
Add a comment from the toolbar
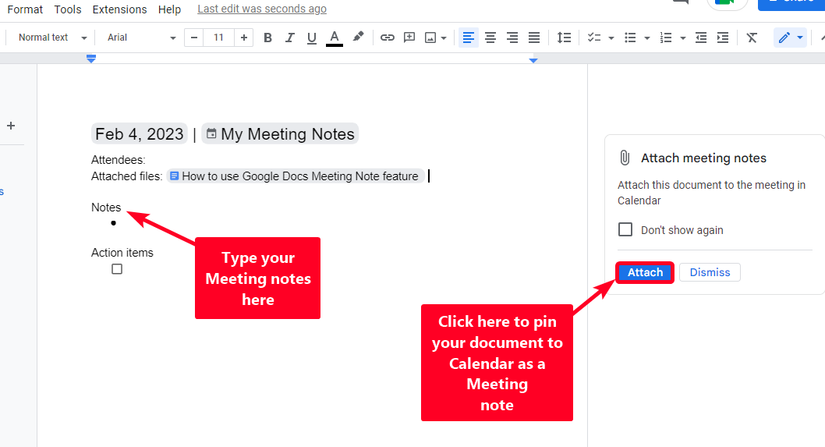(x=409, y=38)
